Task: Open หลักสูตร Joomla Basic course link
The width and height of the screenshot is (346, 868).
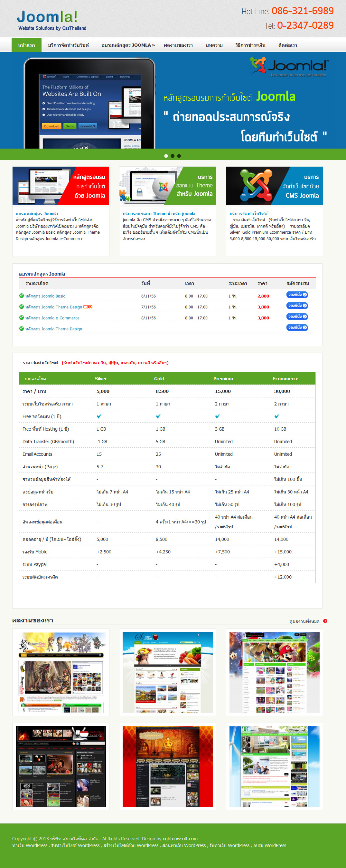Action: [45, 296]
